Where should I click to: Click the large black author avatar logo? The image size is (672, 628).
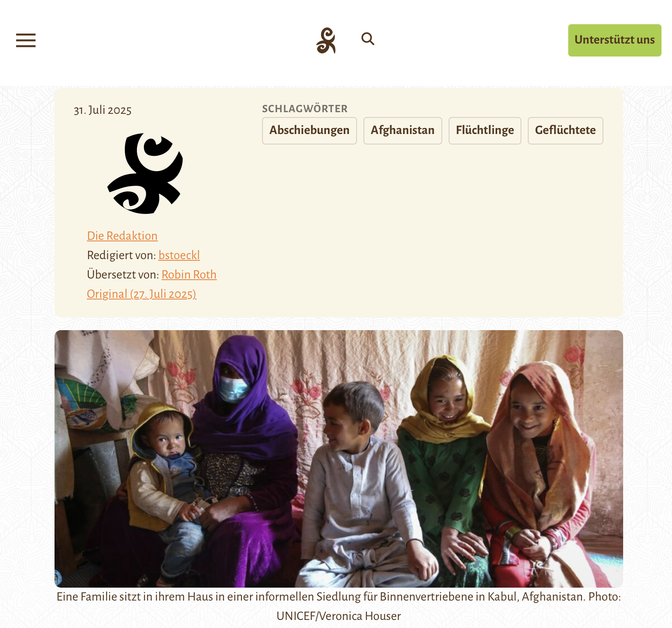145,174
